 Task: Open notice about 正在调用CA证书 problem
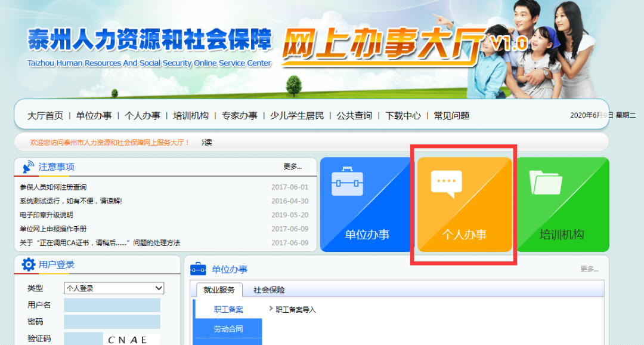pyautogui.click(x=100, y=243)
